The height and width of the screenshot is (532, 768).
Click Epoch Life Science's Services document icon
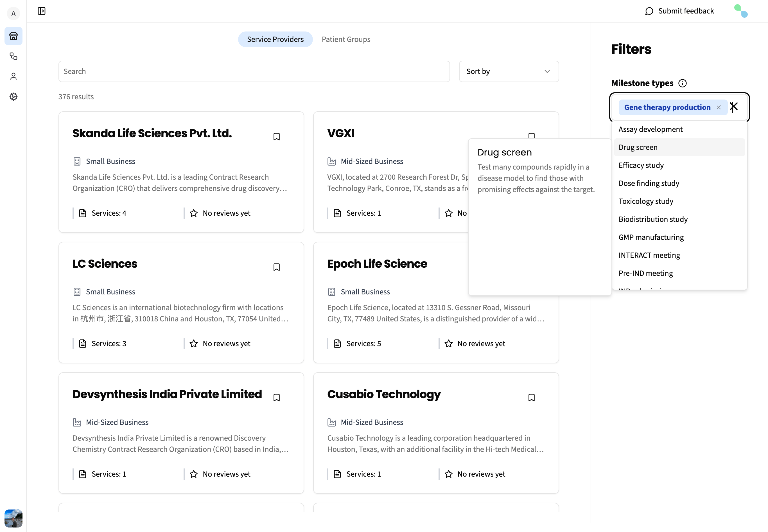pos(337,344)
